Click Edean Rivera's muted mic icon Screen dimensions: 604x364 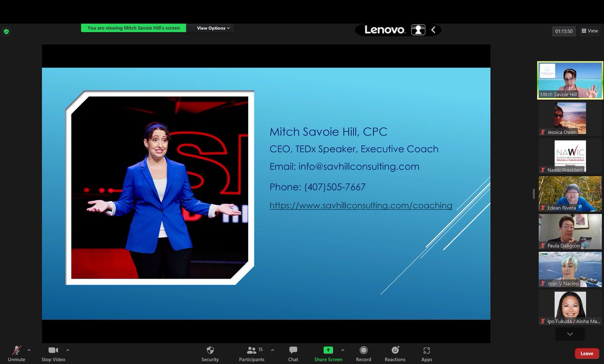tap(543, 208)
